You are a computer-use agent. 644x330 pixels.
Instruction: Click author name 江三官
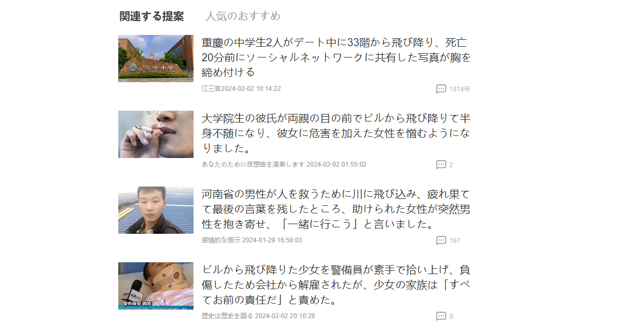211,89
